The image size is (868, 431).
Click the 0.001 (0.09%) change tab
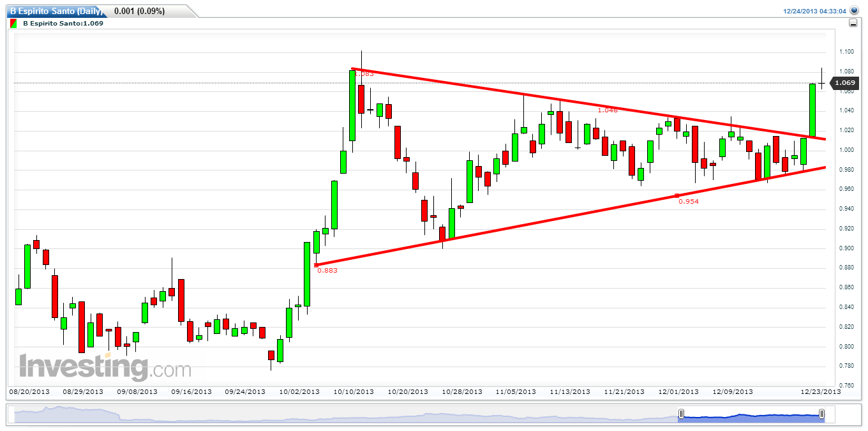[139, 11]
